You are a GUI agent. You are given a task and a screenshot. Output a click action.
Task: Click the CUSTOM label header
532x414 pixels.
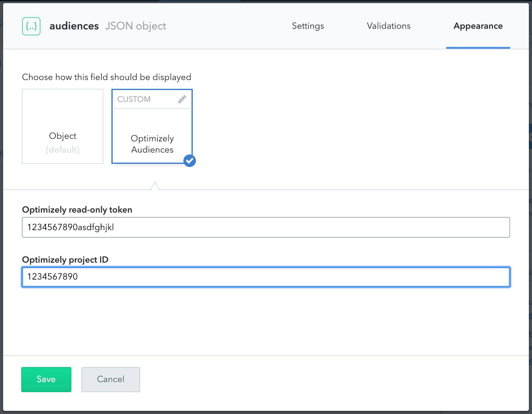point(134,99)
